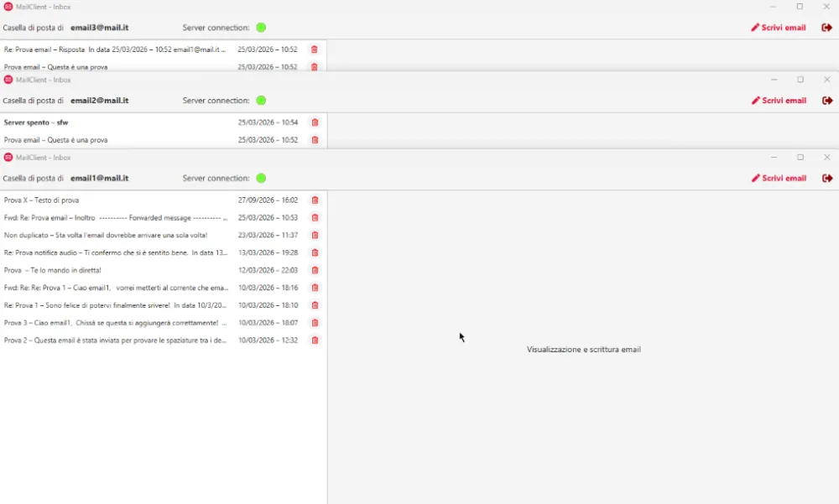The image size is (839, 504).
Task: Open 'Prova – Te lo mando in diretta!' message
Action: coord(164,270)
